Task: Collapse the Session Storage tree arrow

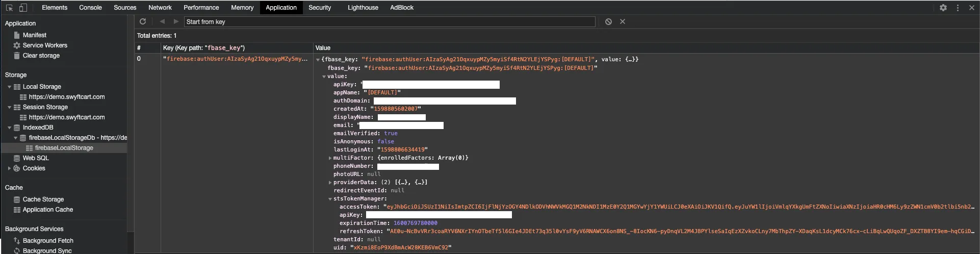Action: [9, 107]
